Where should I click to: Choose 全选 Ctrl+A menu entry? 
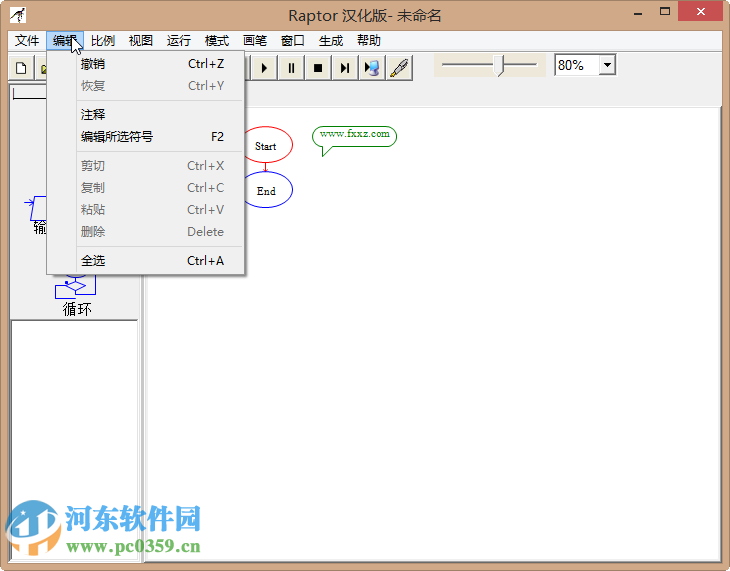pyautogui.click(x=146, y=261)
